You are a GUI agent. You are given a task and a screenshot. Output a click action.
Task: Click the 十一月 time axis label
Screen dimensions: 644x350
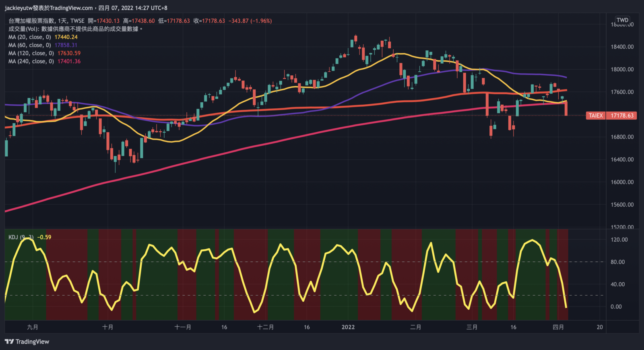pos(183,327)
